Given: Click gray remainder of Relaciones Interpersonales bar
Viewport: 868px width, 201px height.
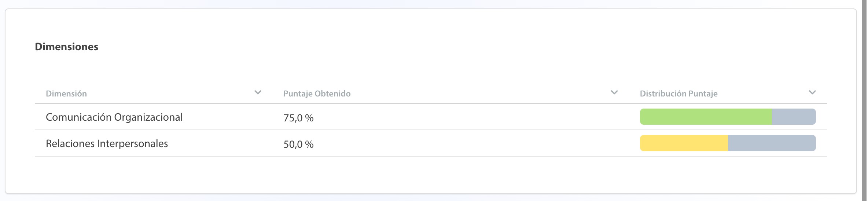Looking at the screenshot, I should point(772,143).
